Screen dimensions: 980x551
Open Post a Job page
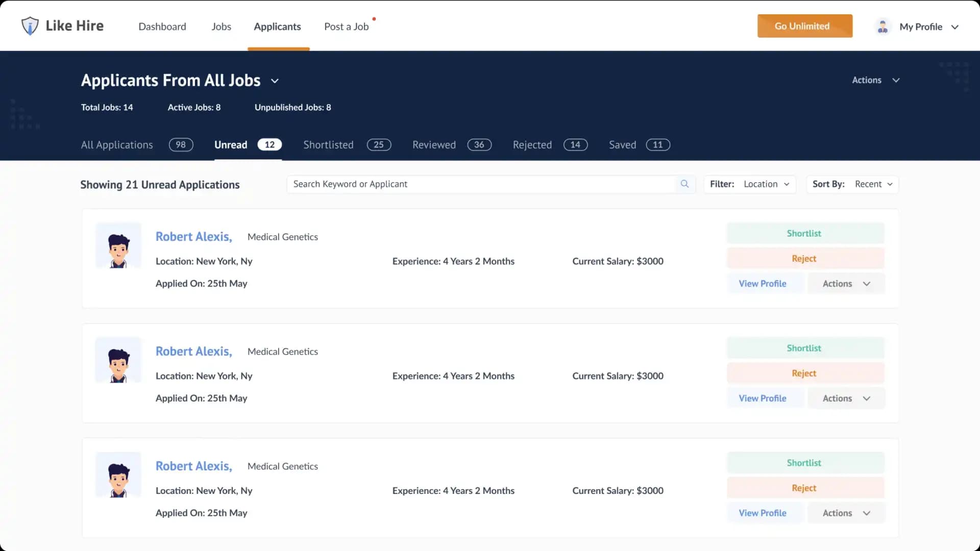click(x=346, y=27)
